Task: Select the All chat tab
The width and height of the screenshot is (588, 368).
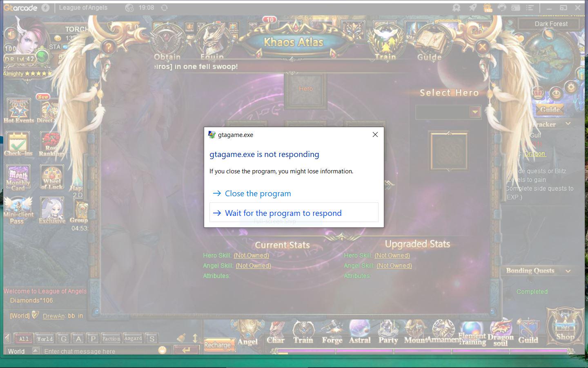Action: [x=24, y=339]
